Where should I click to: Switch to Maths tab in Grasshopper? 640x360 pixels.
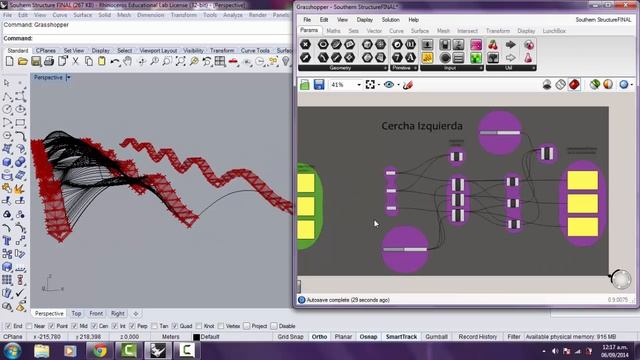333,31
